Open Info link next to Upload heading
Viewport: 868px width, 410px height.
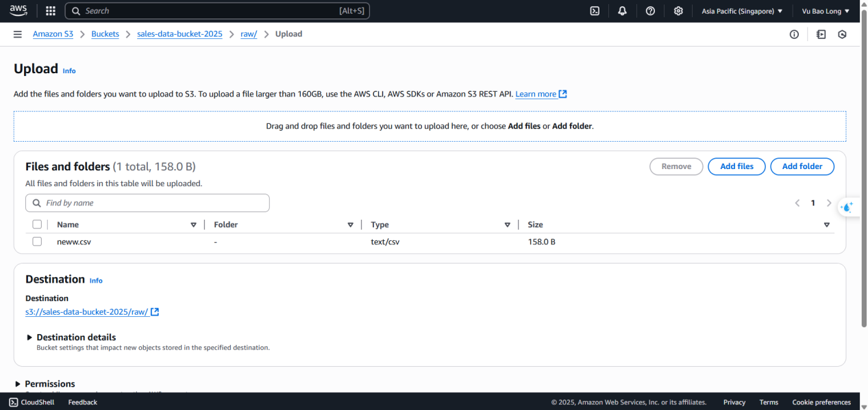pos(69,71)
